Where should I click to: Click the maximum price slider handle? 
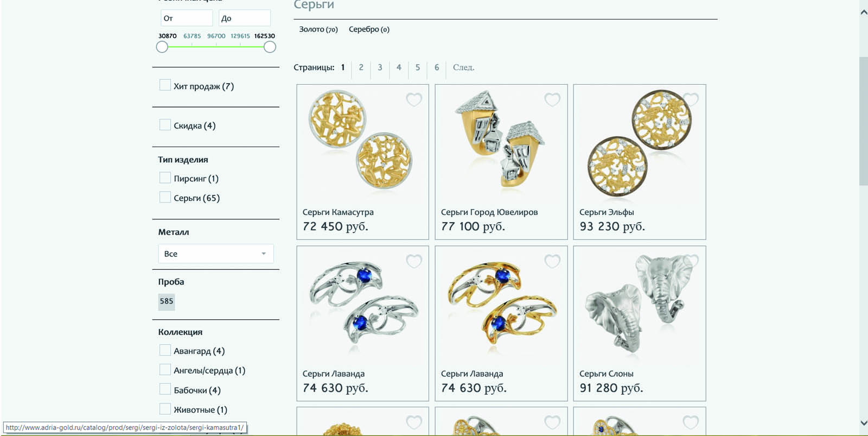click(270, 47)
